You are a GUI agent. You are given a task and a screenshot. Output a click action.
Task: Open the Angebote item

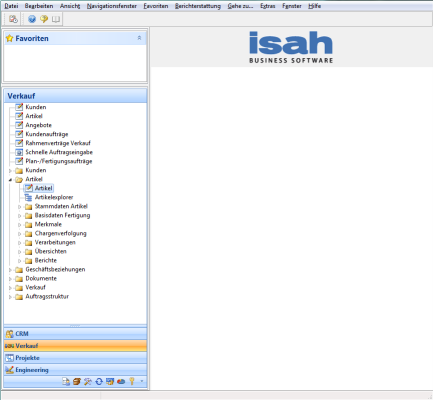click(38, 125)
